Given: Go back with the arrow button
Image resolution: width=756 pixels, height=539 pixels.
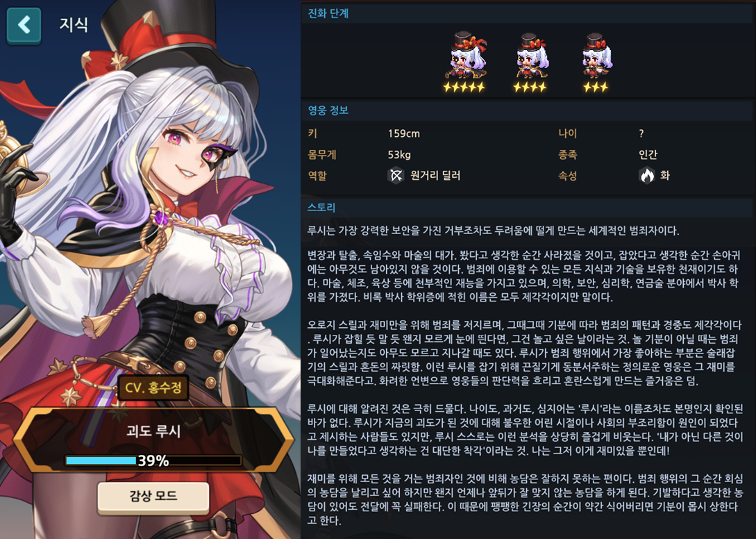Looking at the screenshot, I should [24, 24].
